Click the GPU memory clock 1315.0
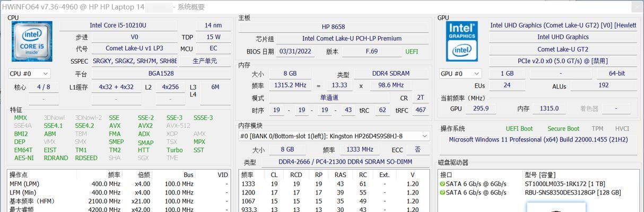The image size is (644, 212). coord(549,108)
